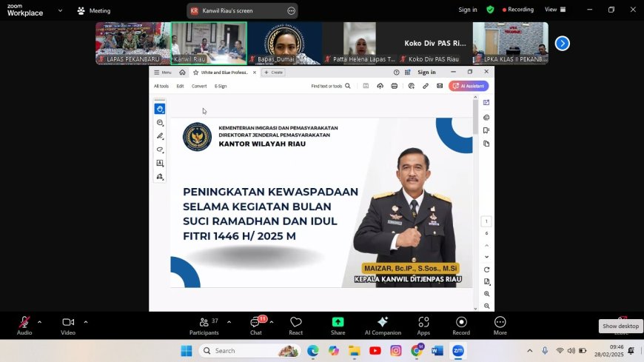Image resolution: width=644 pixels, height=362 pixels.
Task: Open the Participants panel
Action: coord(204,326)
